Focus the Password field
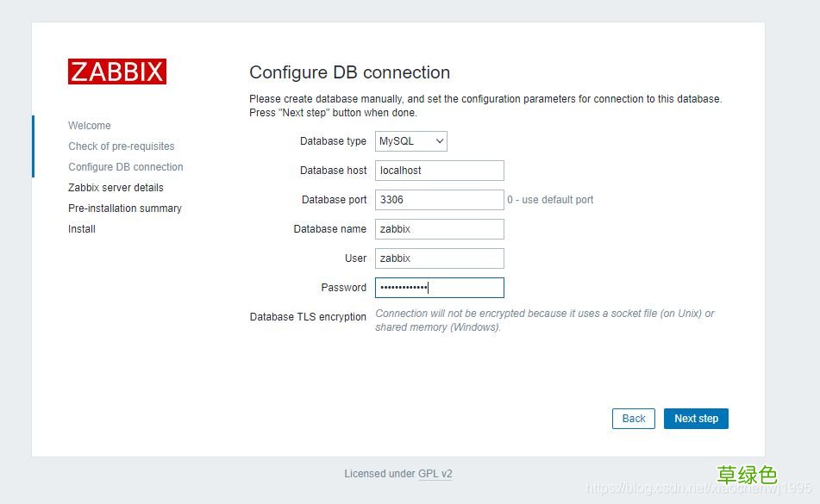Screen dimensions: 820x504 coord(439,287)
